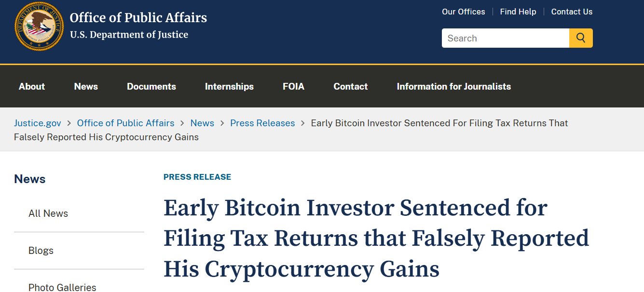
Task: Click inside the Search text field
Action: click(506, 38)
